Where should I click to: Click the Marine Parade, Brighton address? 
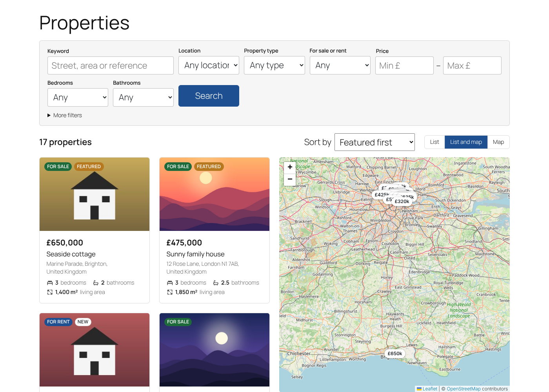point(77,268)
